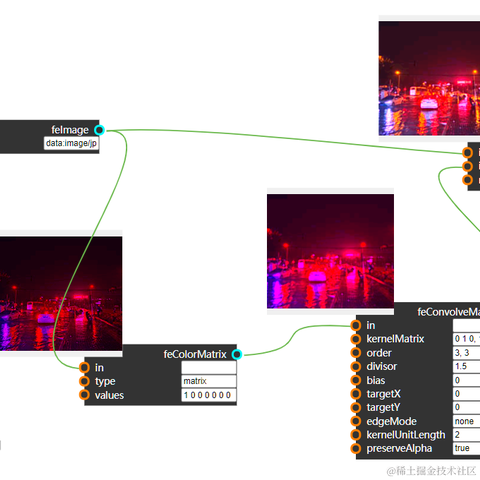The height and width of the screenshot is (480, 480).
Task: Click the kernelMatrix input port
Action: click(356, 339)
